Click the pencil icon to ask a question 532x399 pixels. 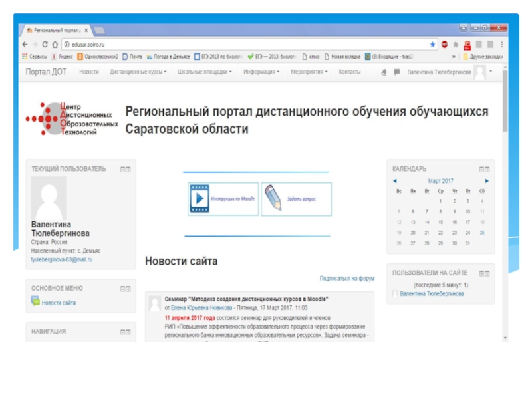(273, 198)
